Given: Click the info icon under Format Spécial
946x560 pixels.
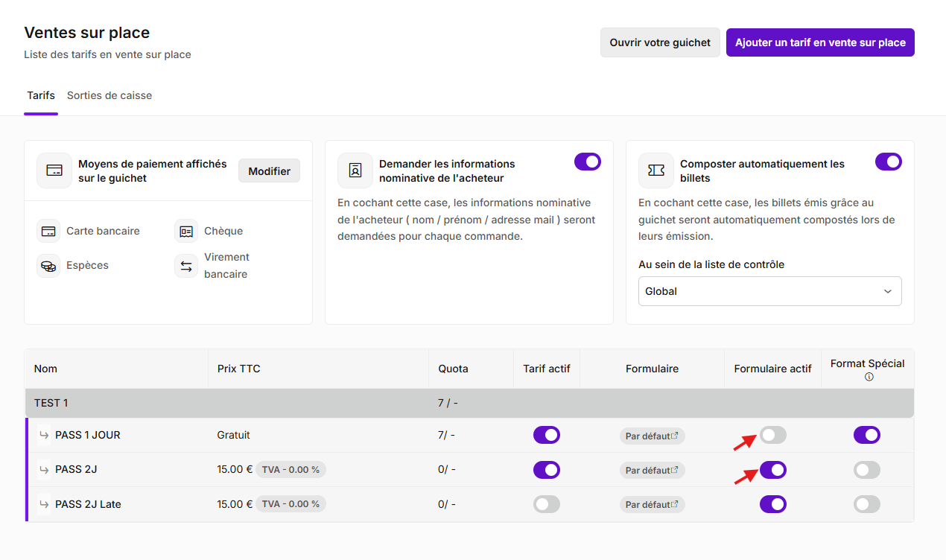Looking at the screenshot, I should point(869,377).
